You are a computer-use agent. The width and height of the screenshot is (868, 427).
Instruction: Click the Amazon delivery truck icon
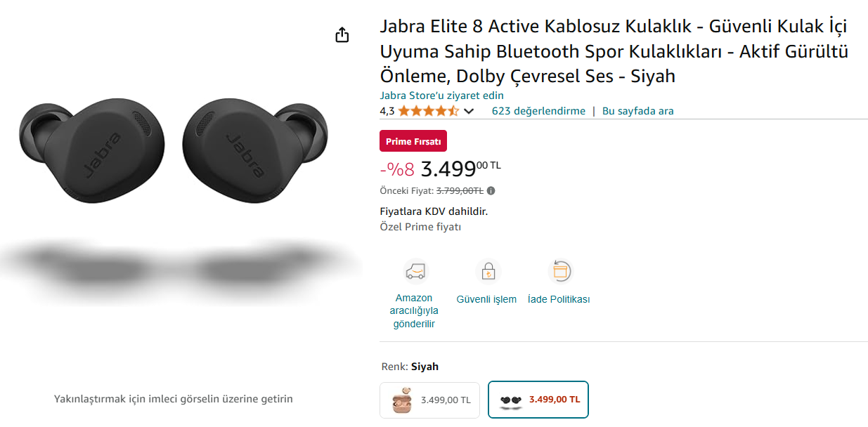click(415, 270)
